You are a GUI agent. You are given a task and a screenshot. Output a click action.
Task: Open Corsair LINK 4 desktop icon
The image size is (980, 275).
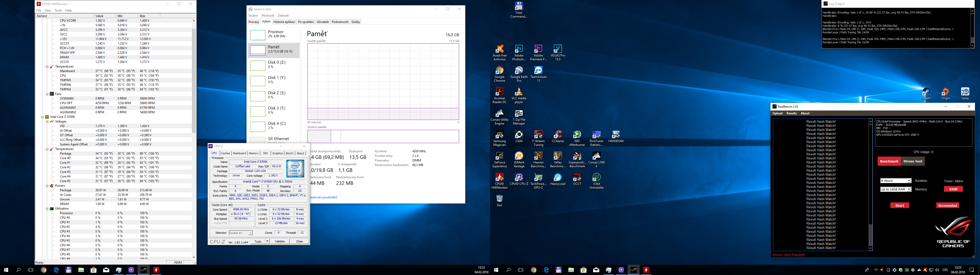[x=596, y=157]
